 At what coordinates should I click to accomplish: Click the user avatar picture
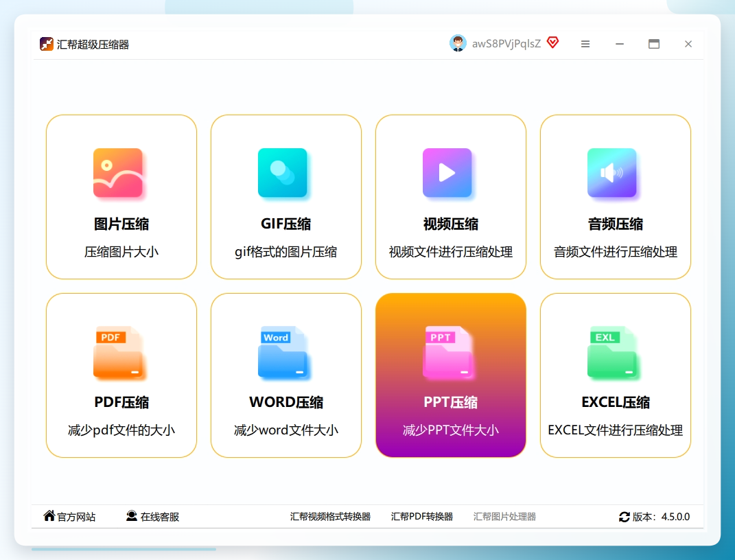458,43
